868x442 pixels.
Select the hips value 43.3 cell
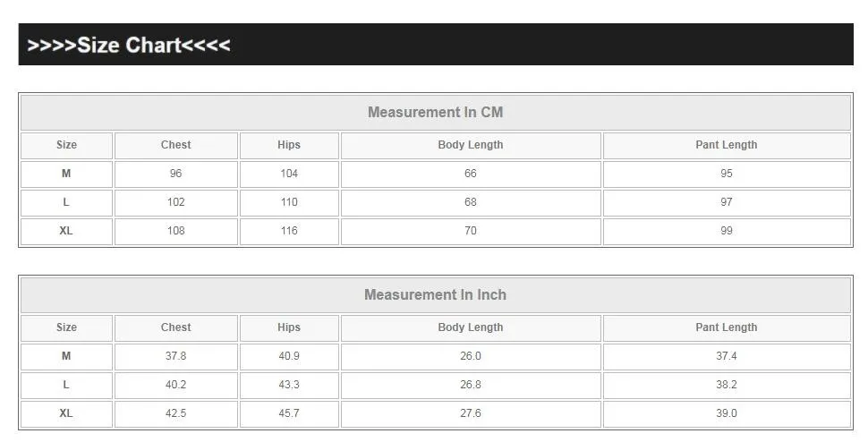[x=288, y=385]
